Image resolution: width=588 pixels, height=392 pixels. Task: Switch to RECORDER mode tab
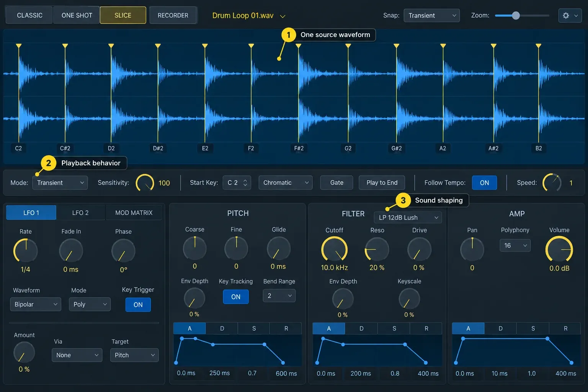(x=173, y=15)
